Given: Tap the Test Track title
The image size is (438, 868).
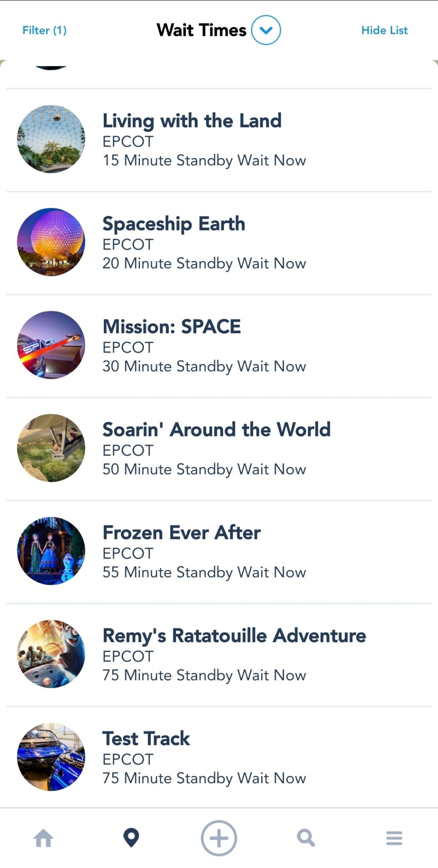Looking at the screenshot, I should (146, 739).
